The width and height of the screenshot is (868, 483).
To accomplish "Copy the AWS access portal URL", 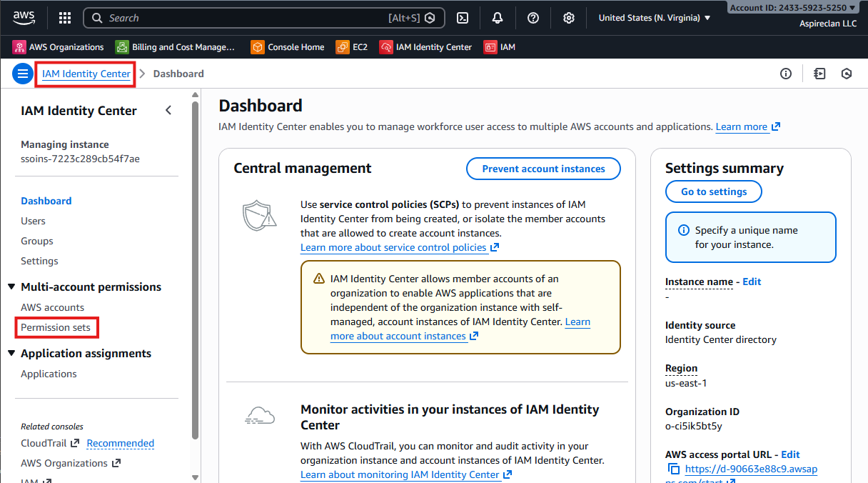I will pos(673,469).
